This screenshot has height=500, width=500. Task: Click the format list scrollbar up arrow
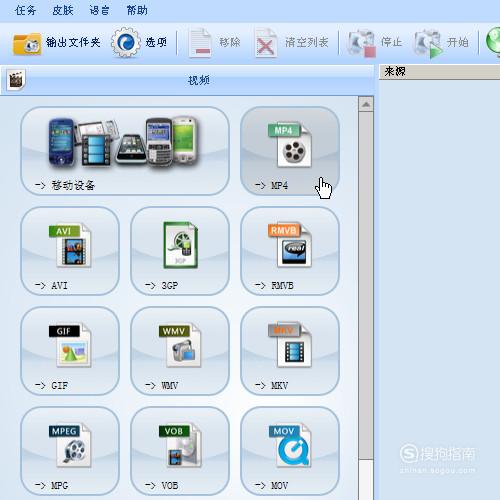coord(366,104)
